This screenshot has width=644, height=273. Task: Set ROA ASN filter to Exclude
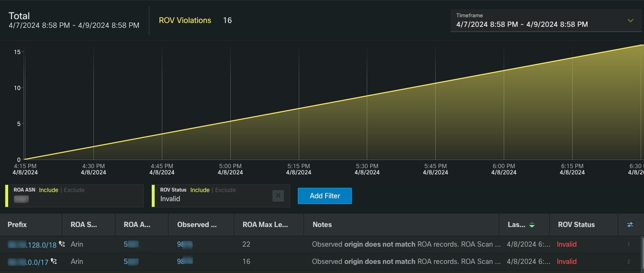point(74,190)
